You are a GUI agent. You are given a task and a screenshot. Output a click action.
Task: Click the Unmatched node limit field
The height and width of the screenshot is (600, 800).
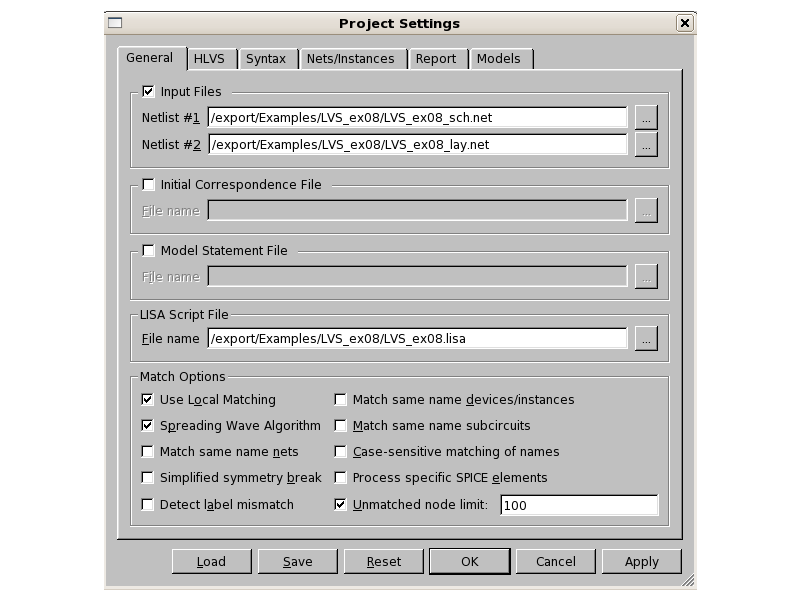(x=579, y=505)
